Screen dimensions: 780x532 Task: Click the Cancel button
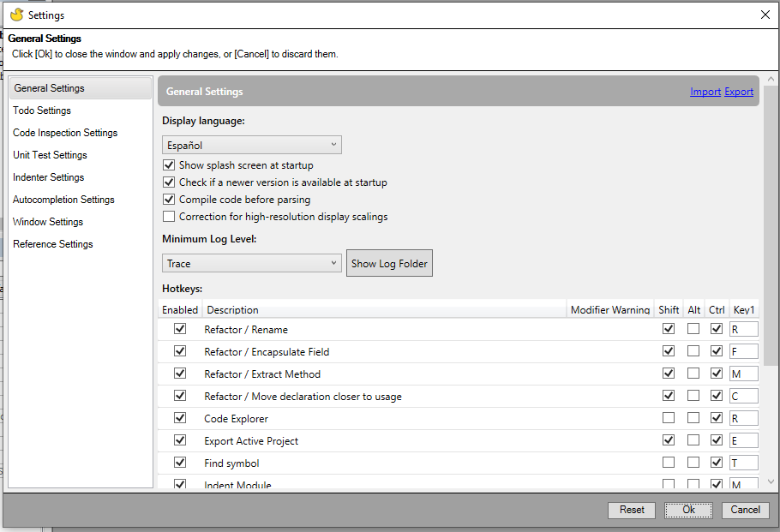click(745, 510)
